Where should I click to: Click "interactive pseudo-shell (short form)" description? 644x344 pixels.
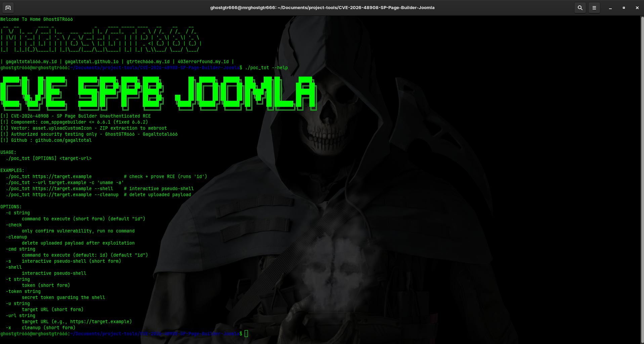(x=72, y=261)
